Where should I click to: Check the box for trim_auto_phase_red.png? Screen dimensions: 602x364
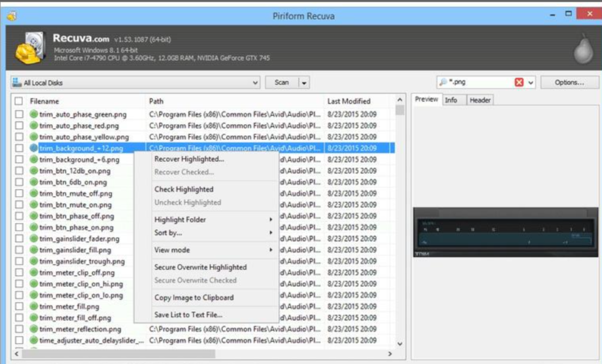(x=19, y=125)
